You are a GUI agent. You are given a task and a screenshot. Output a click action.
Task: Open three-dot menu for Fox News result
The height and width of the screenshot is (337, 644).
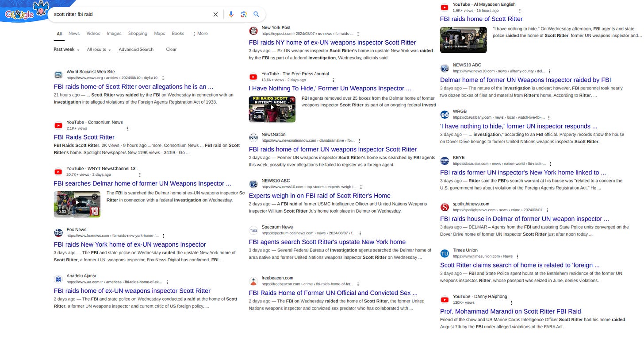click(163, 236)
